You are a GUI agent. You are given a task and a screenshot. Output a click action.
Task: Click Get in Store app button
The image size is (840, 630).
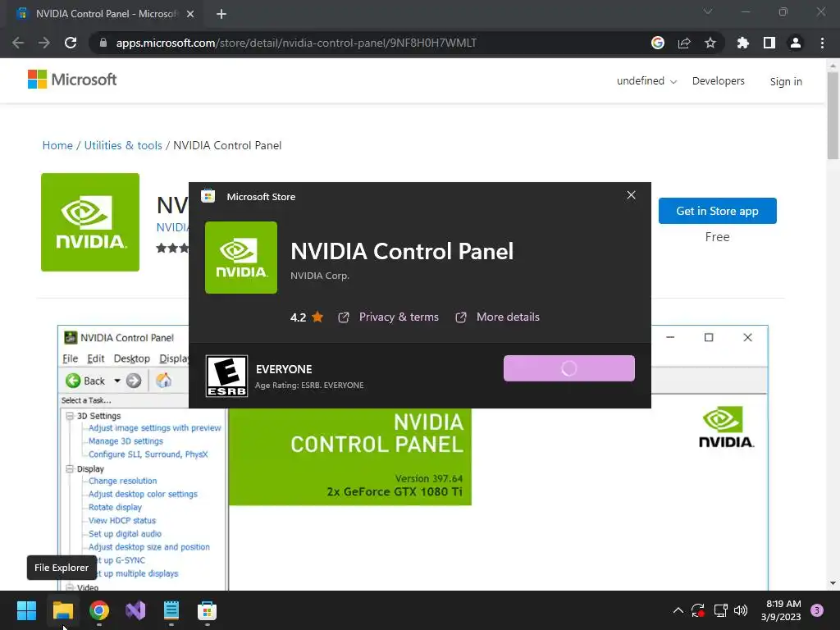click(717, 211)
